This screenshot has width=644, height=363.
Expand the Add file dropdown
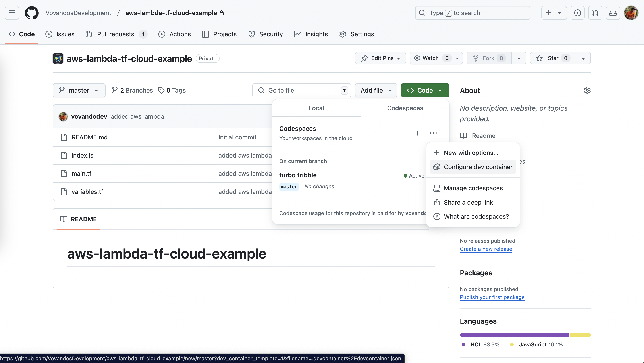(376, 90)
